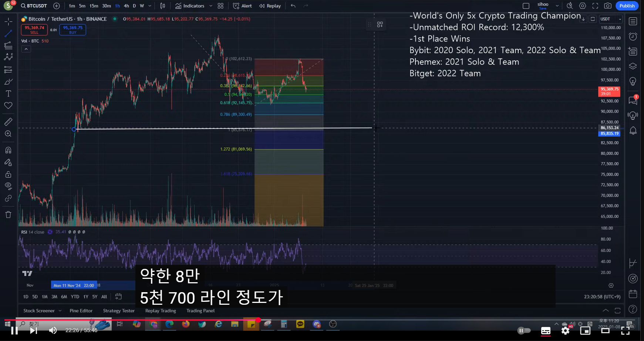Switch to the 5m timeframe
The height and width of the screenshot is (341, 644).
(x=82, y=6)
